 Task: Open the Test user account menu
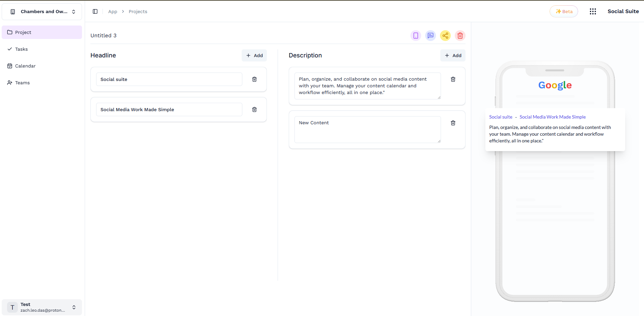[x=42, y=307]
